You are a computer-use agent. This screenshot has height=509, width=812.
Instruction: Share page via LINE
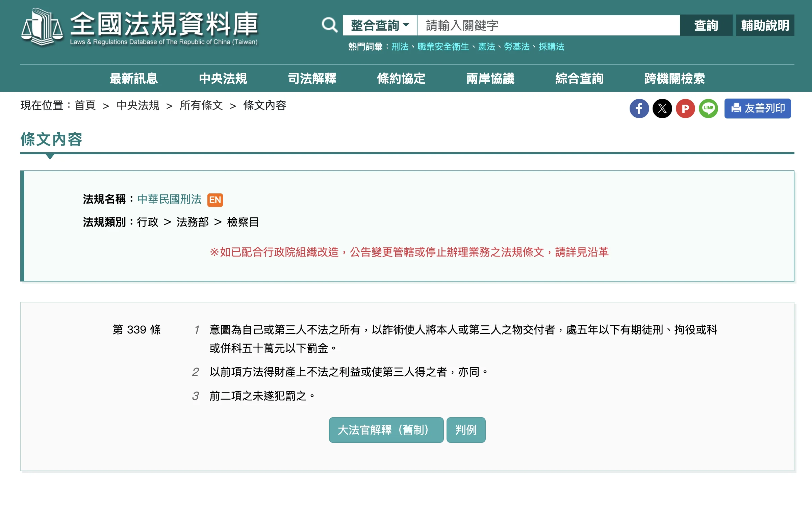(x=708, y=108)
